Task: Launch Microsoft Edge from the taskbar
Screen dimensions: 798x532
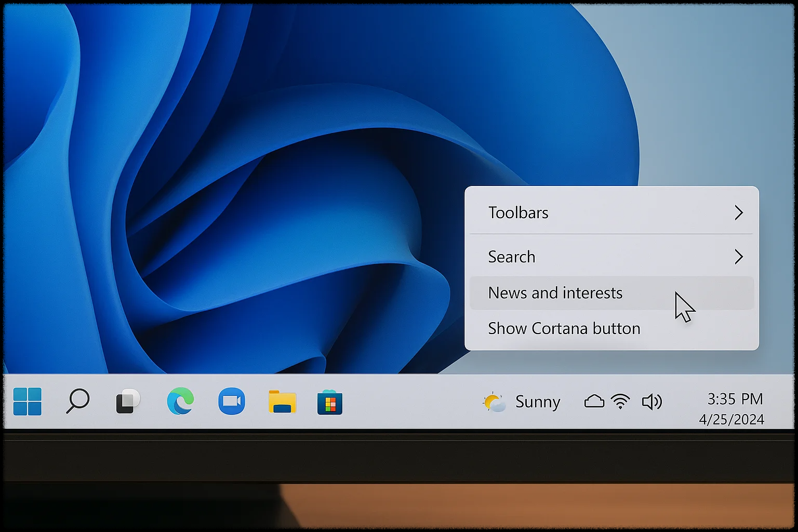Action: [x=180, y=401]
